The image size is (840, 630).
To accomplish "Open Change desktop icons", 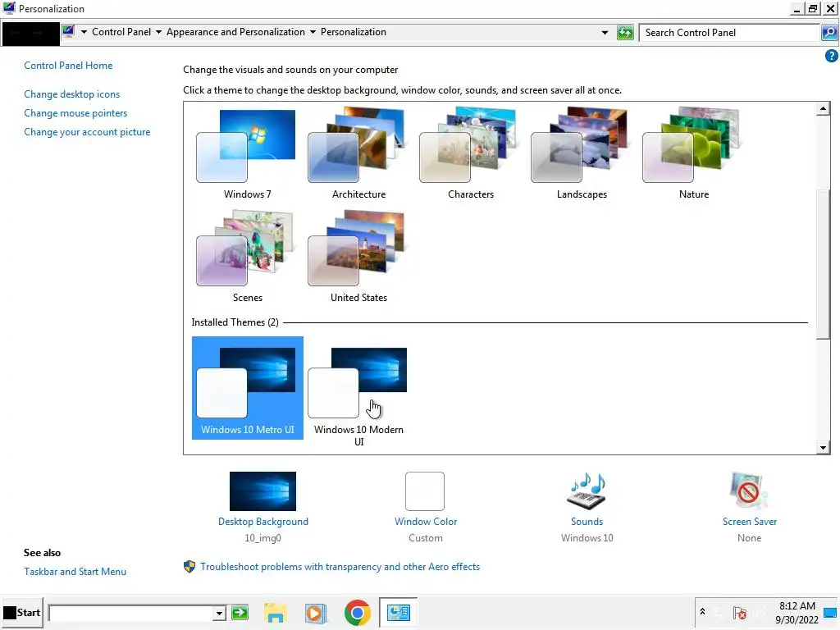I will 72,94.
